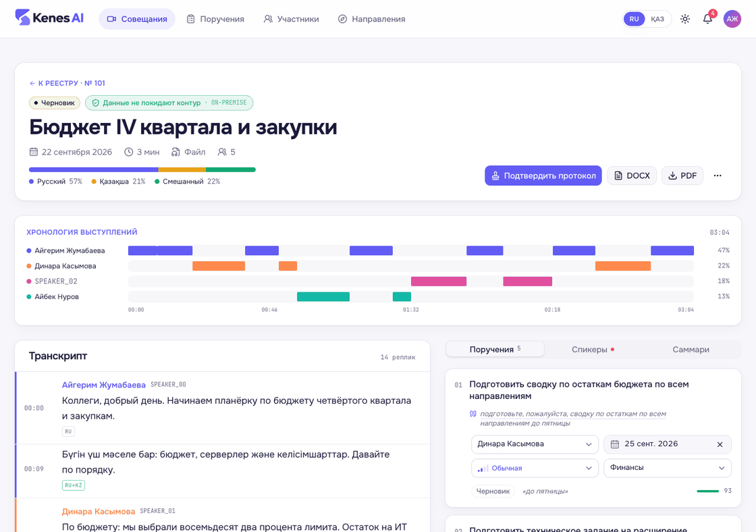Go back via К реестру link
Viewport: 756px width, 532px height.
[67, 83]
